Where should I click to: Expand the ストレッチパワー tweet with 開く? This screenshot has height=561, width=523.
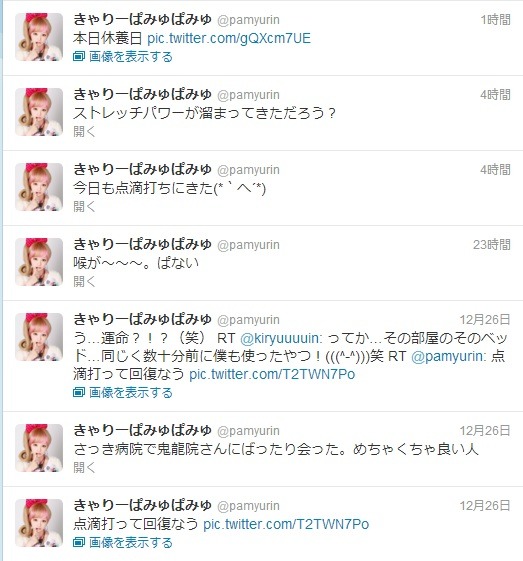(x=84, y=131)
